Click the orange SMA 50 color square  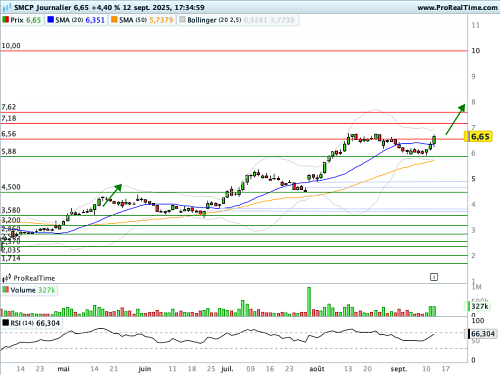(x=114, y=20)
